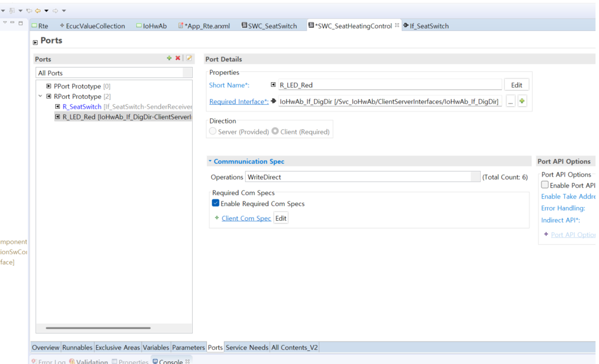Click the edit pencil icon in Ports
Screen dimensions: 599x364
coord(189,58)
